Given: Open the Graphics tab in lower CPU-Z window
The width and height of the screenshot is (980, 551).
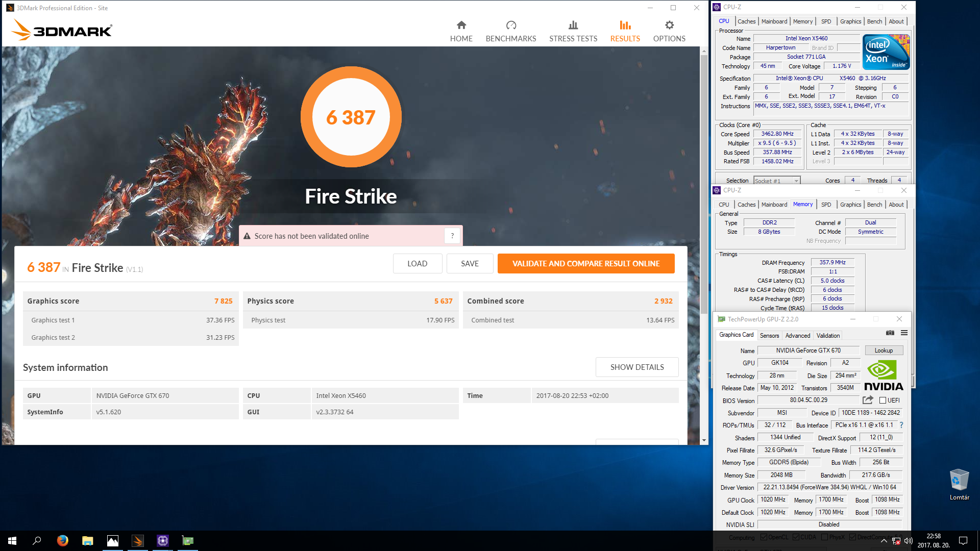Looking at the screenshot, I should pos(850,205).
